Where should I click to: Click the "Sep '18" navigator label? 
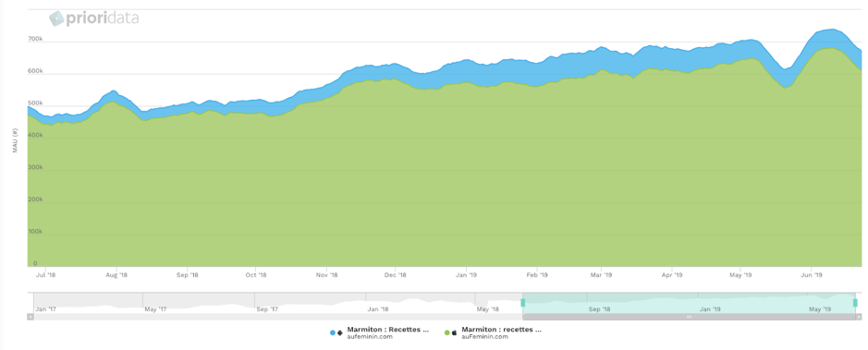tap(599, 309)
